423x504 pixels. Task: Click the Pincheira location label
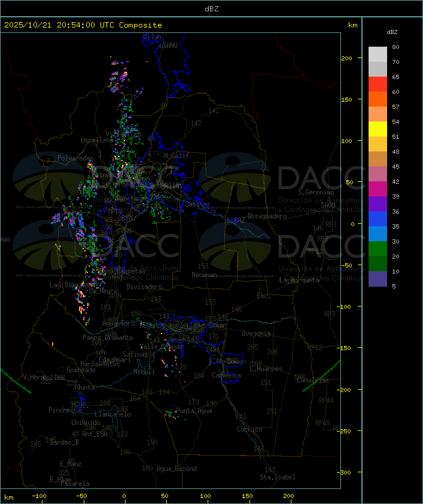64,410
